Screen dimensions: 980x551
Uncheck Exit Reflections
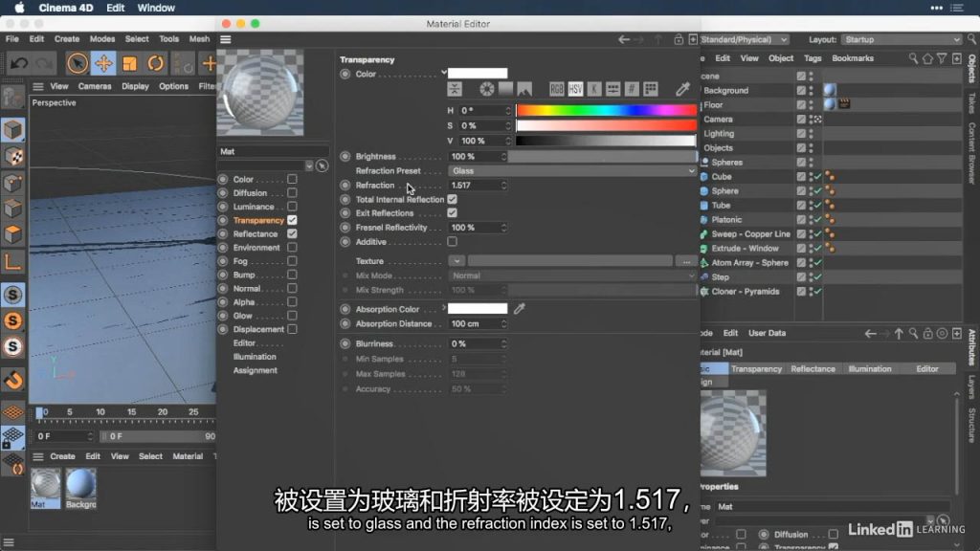pos(452,213)
